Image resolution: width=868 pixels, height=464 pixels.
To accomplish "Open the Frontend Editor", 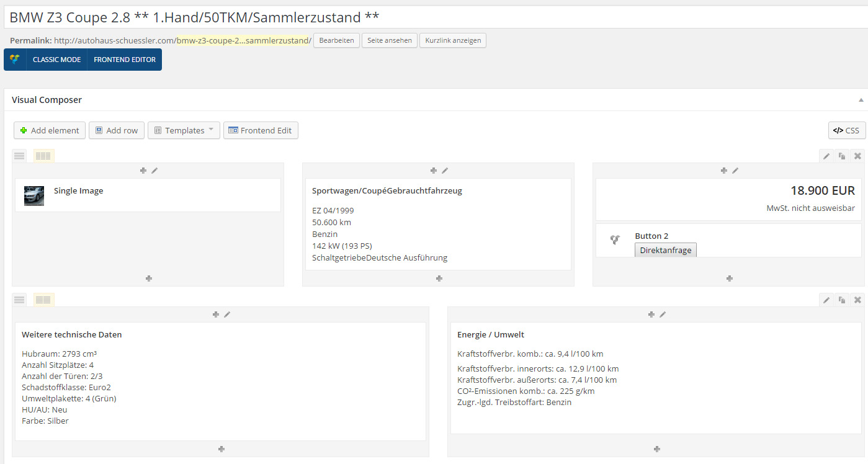I will pos(125,60).
